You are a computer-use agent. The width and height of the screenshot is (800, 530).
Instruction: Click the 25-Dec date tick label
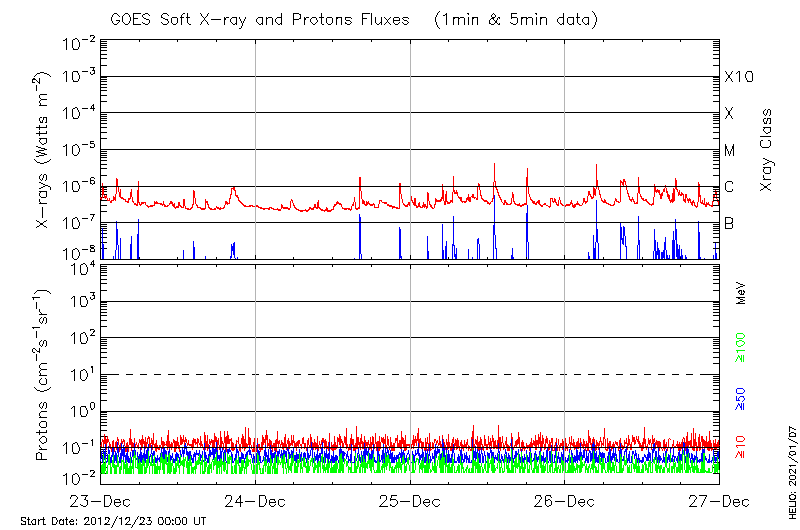410,500
